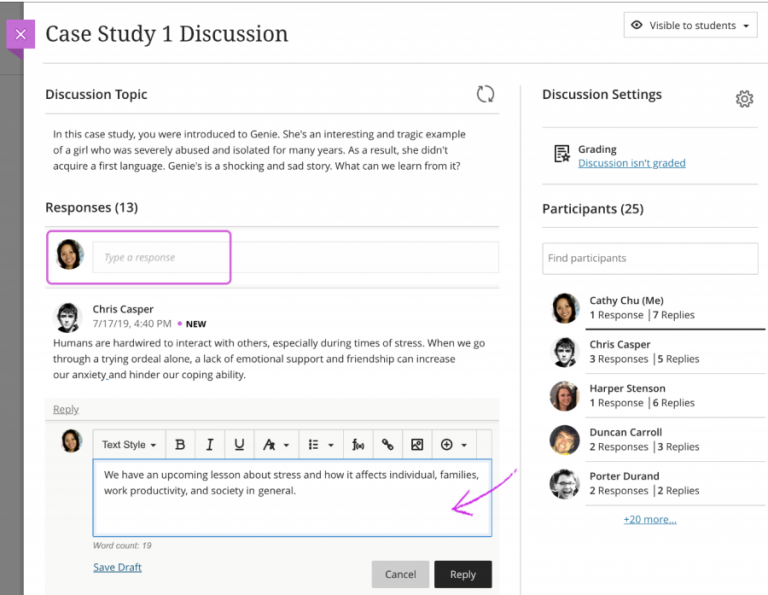Click the Find participants search box
The width and height of the screenshot is (768, 595).
(650, 258)
